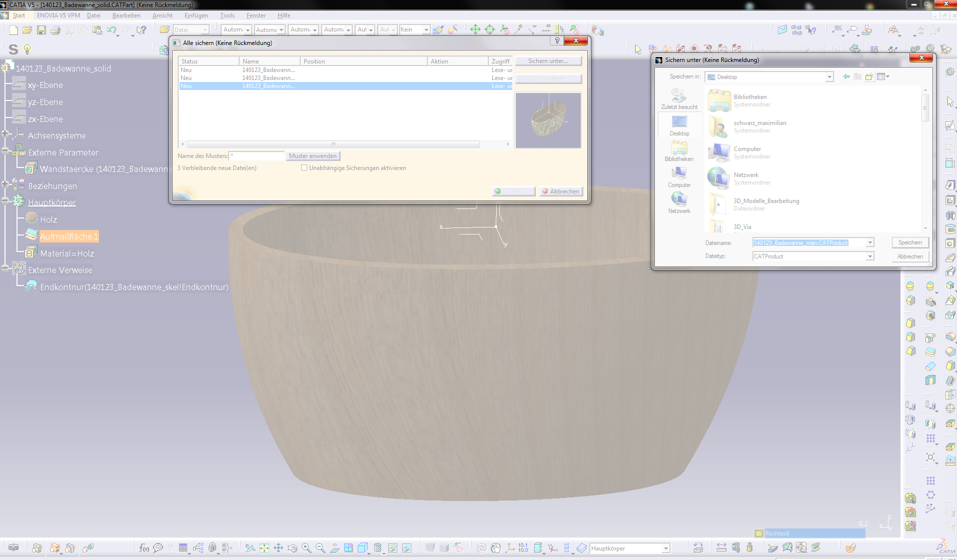The image size is (957, 560).
Task: Click the vertical scrollbar in Sichern unter file list
Action: click(x=925, y=108)
